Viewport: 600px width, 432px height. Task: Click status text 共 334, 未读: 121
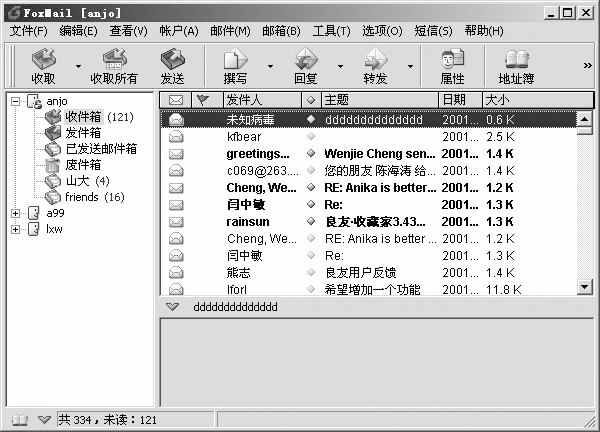click(x=108, y=420)
